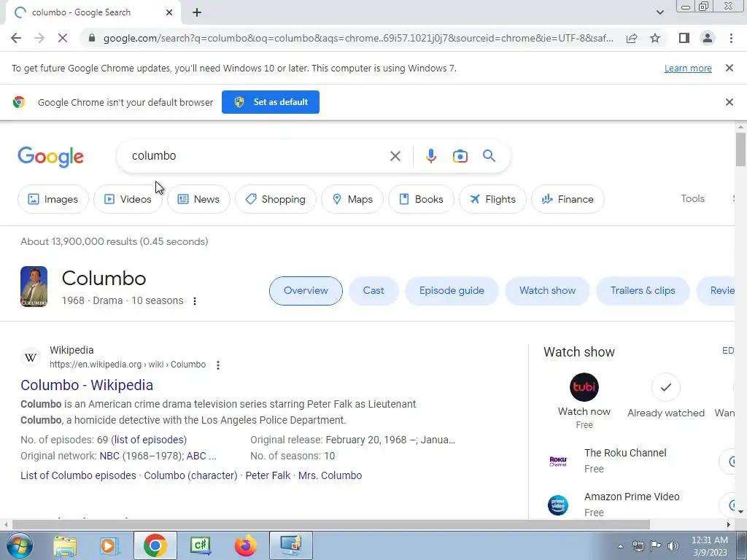The width and height of the screenshot is (747, 560).
Task: Click the padlock site info icon
Action: [x=92, y=38]
